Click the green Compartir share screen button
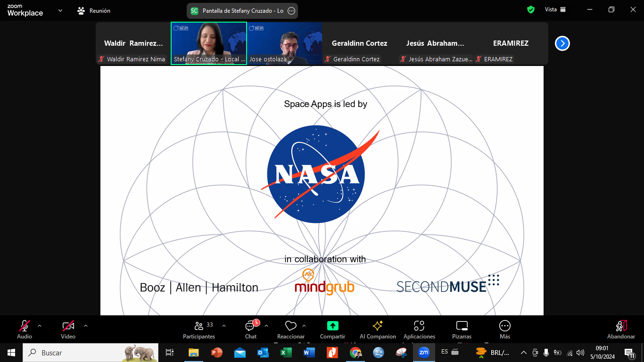The image size is (644, 362). point(332,329)
